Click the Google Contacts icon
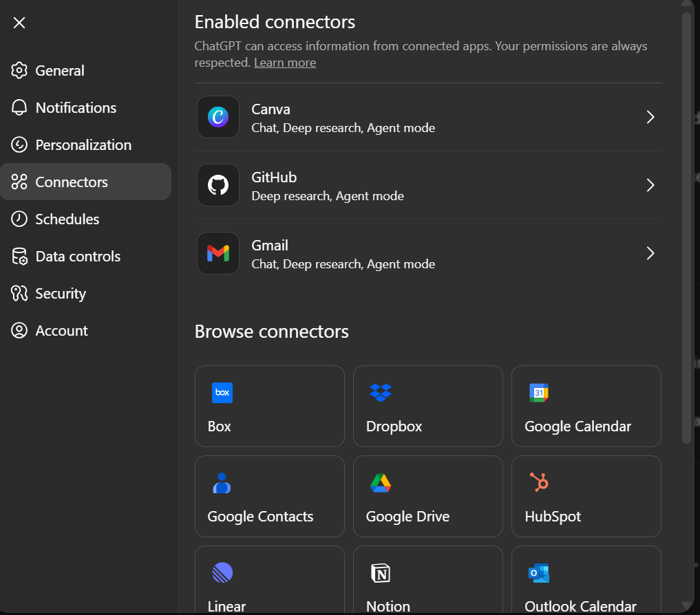Viewport: 700px width, 615px height. [222, 483]
